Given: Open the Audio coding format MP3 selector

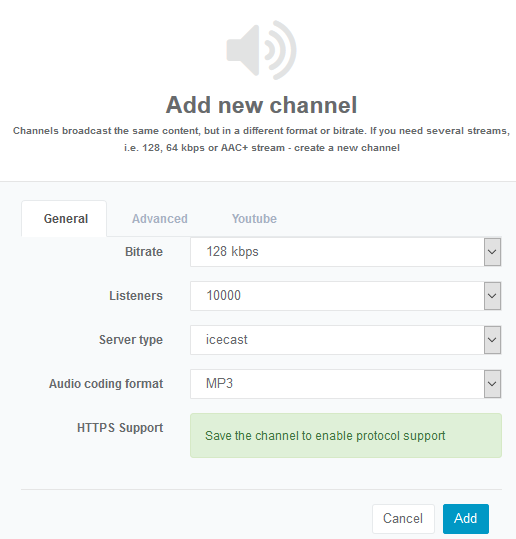Looking at the screenshot, I should (345, 384).
